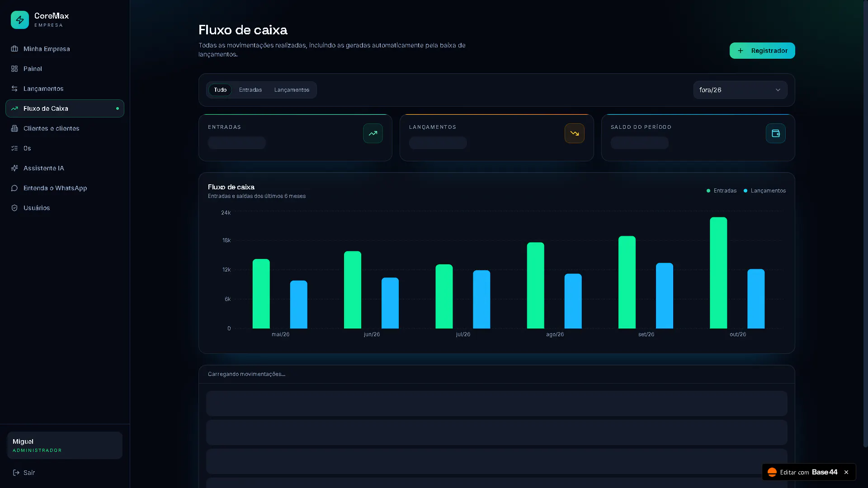Click the 'Carregando movimentações...' text
This screenshot has width=868, height=488.
246,374
